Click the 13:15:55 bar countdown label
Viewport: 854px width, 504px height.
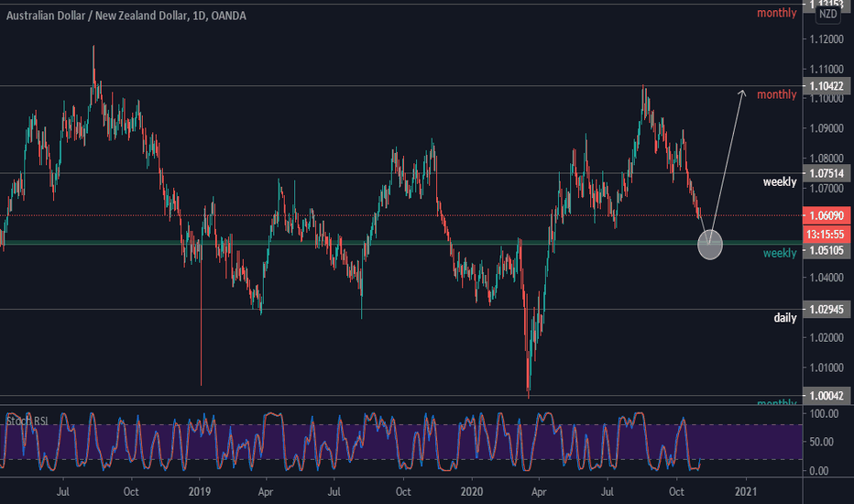pyautogui.click(x=827, y=235)
